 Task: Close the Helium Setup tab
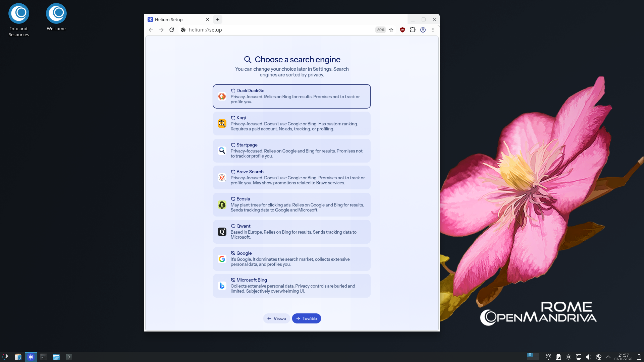[x=208, y=19]
